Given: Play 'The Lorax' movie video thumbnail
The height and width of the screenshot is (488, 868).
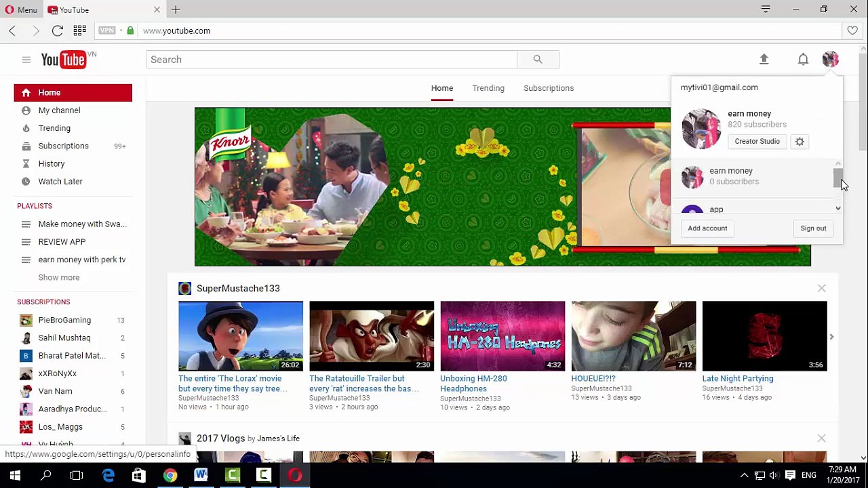Looking at the screenshot, I should (241, 336).
